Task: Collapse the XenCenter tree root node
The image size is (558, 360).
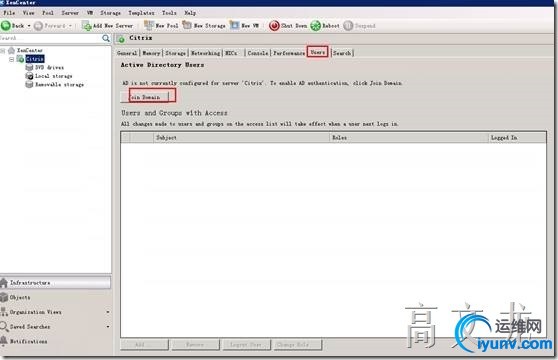Action: (x=3, y=51)
